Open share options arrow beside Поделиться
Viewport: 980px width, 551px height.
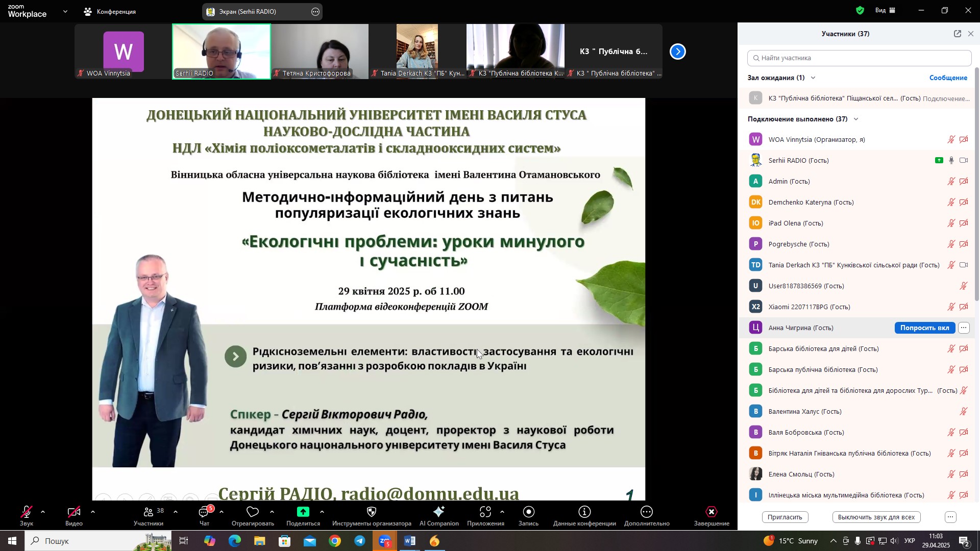[322, 512]
